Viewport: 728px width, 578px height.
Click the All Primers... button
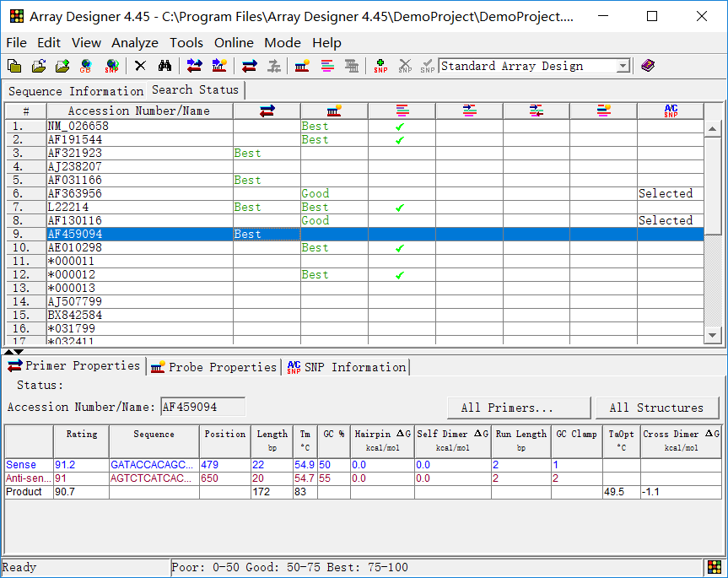[x=519, y=408]
